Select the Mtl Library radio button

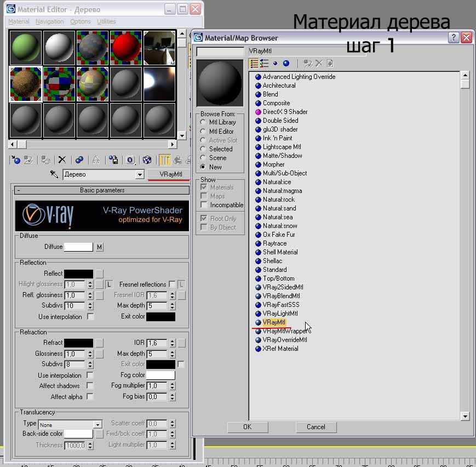203,122
